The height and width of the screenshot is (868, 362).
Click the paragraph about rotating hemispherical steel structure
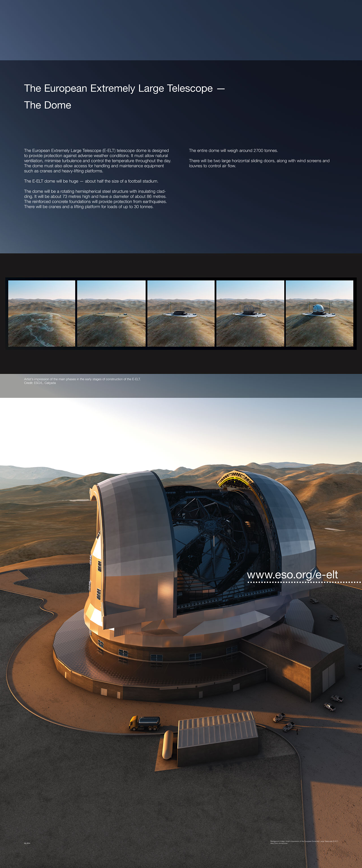pyautogui.click(x=95, y=199)
